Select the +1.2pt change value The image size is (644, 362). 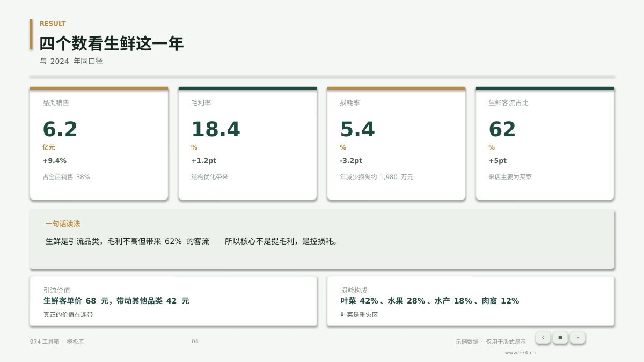(204, 161)
